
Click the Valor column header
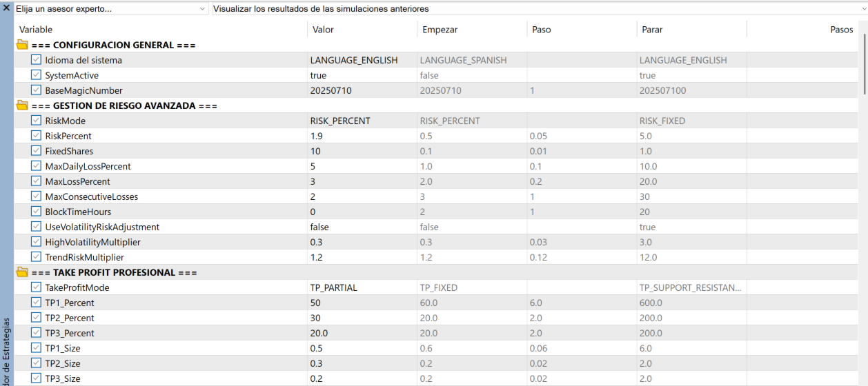point(323,30)
